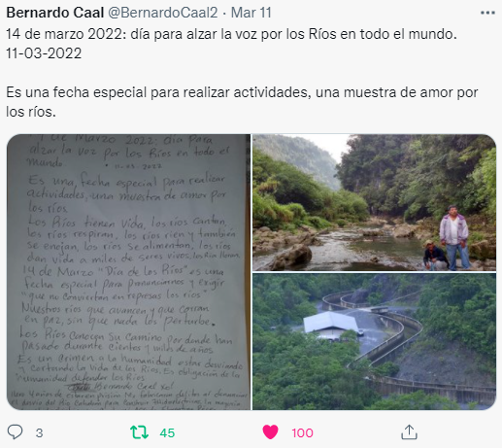The image size is (502, 448).
Task: Click the like count 100
Action: 302,432
